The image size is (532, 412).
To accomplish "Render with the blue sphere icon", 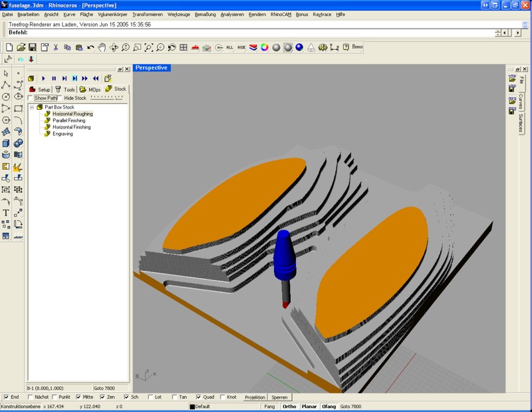I will tap(299, 47).
